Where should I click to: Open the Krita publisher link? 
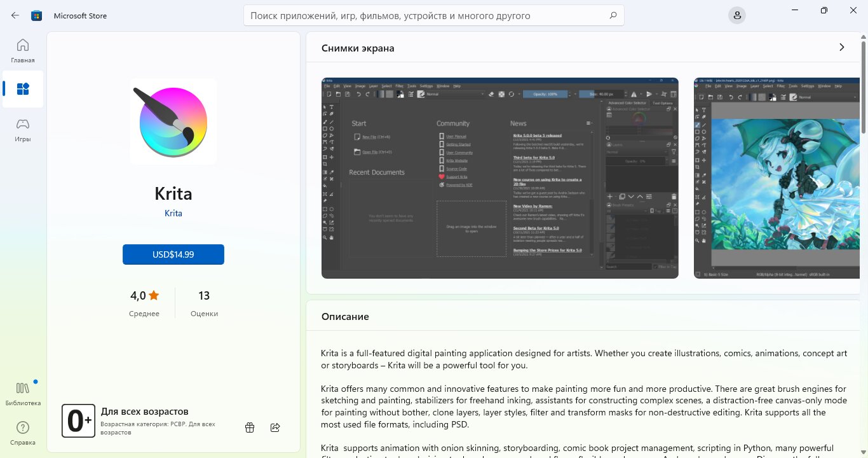coord(173,213)
